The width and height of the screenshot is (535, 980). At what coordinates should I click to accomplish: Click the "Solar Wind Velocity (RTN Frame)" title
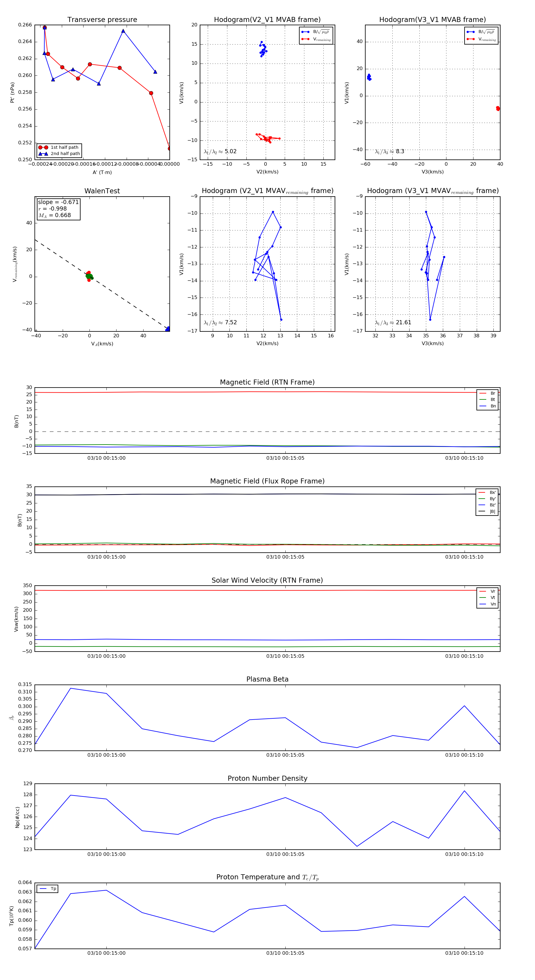(x=267, y=581)
